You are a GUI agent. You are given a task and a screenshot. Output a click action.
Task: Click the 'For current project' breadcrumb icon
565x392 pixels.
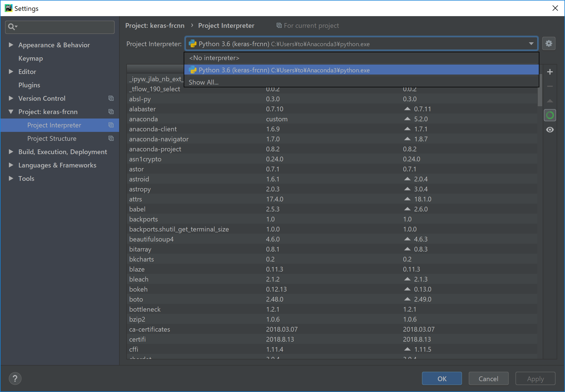(x=279, y=25)
